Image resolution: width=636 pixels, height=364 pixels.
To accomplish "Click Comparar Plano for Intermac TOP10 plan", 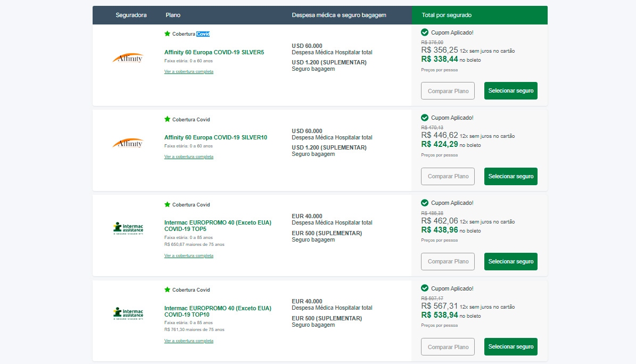I will (x=448, y=347).
